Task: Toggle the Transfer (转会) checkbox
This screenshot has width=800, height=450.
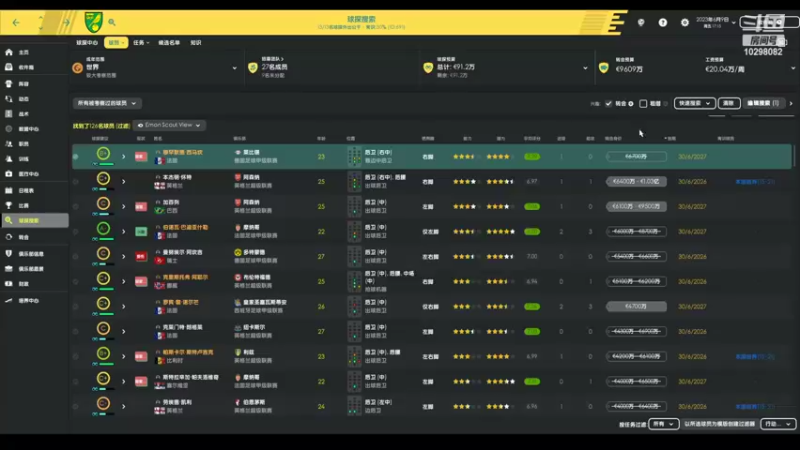Action: click(x=608, y=104)
